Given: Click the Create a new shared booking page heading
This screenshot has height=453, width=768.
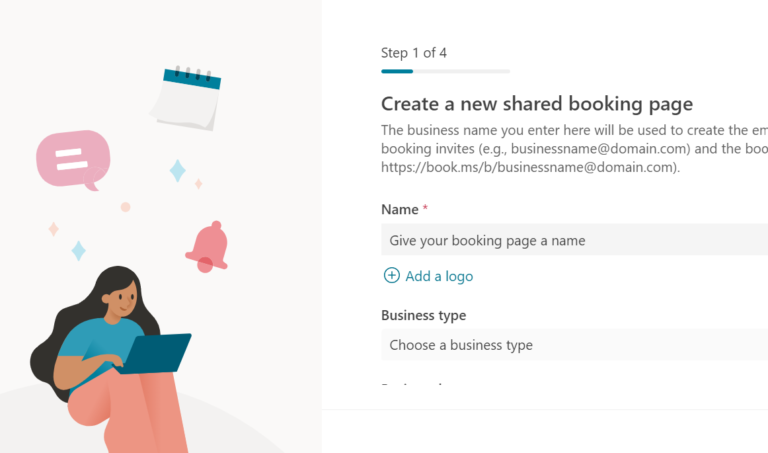Looking at the screenshot, I should [537, 104].
